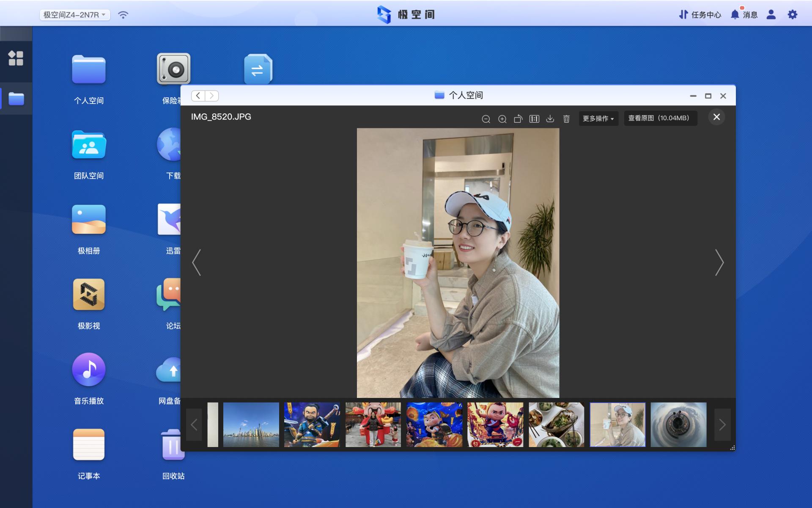Screen dimensions: 812x508
Task: Show image at 1:1 size
Action: click(534, 119)
